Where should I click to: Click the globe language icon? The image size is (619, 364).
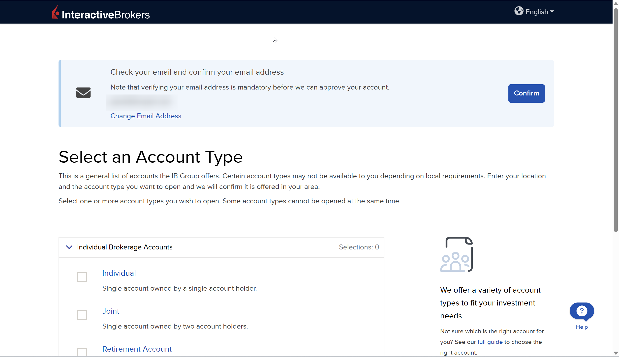pyautogui.click(x=519, y=11)
